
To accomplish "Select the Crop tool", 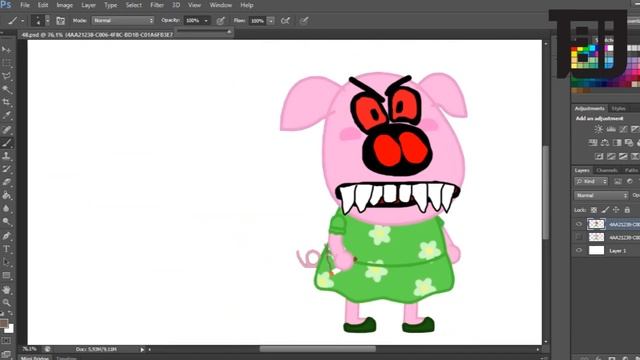I will point(7,102).
